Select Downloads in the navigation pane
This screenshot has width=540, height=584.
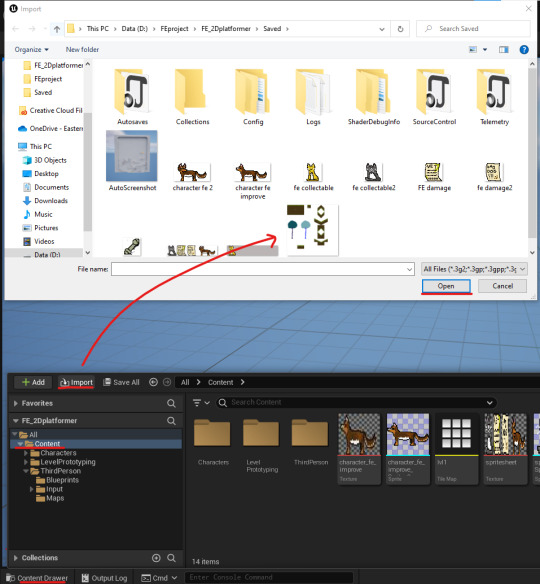point(45,201)
